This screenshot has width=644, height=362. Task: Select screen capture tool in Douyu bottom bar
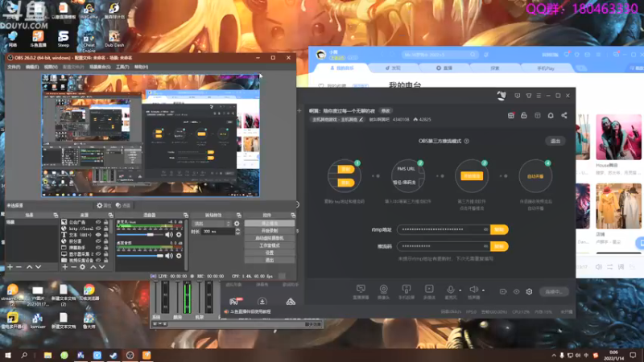361,292
